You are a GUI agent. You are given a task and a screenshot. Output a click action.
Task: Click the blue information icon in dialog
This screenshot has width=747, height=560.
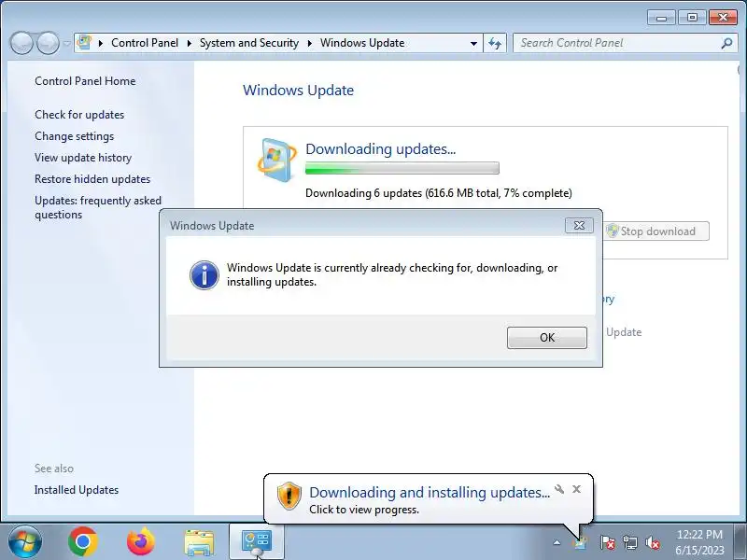pyautogui.click(x=204, y=275)
